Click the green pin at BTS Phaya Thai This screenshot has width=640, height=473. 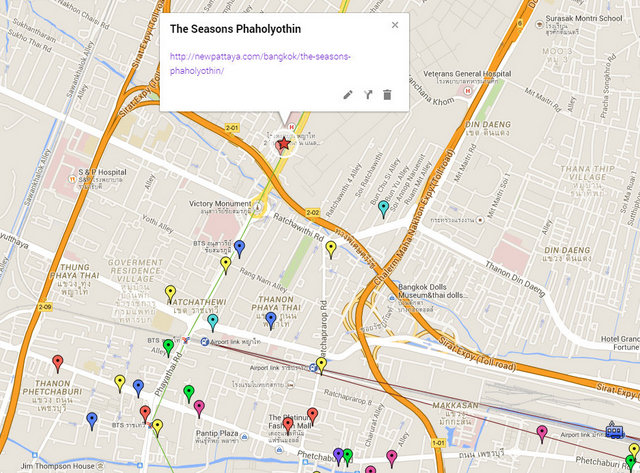168,348
